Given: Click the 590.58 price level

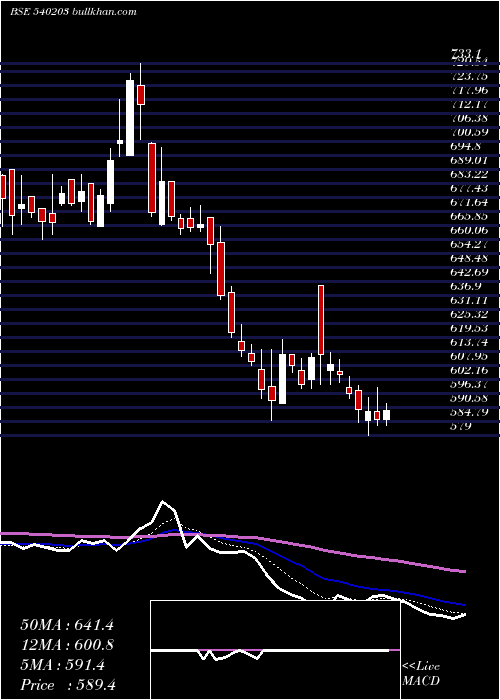Looking at the screenshot, I should pyautogui.click(x=469, y=398).
